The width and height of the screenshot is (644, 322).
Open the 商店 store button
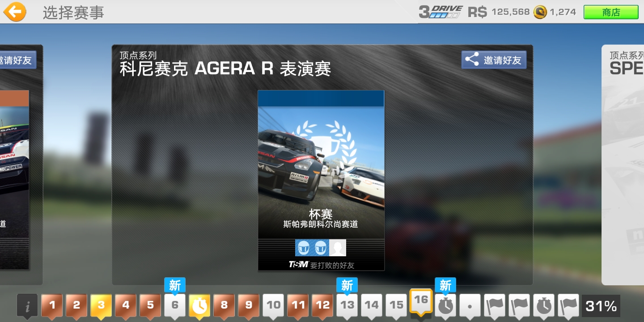tap(611, 12)
